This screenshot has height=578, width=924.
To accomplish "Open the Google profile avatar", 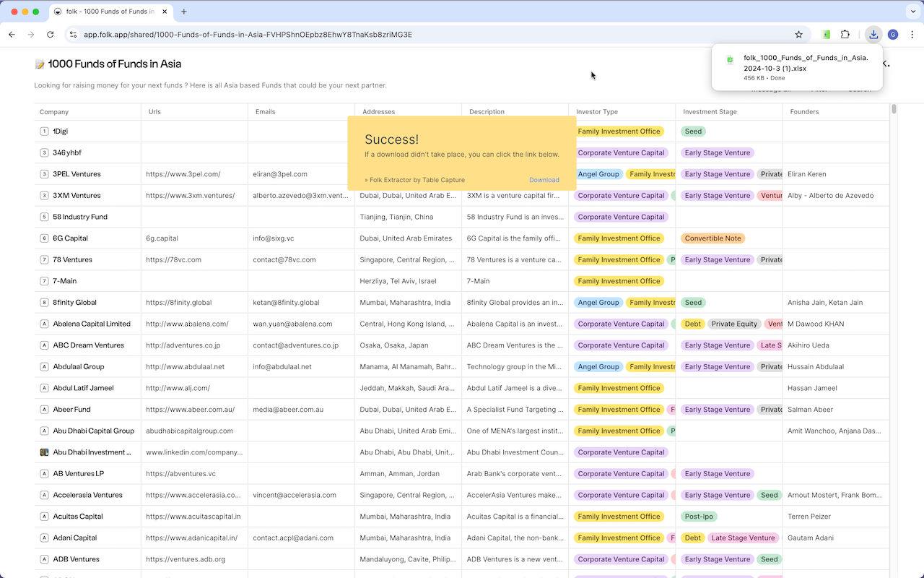I will pyautogui.click(x=893, y=34).
